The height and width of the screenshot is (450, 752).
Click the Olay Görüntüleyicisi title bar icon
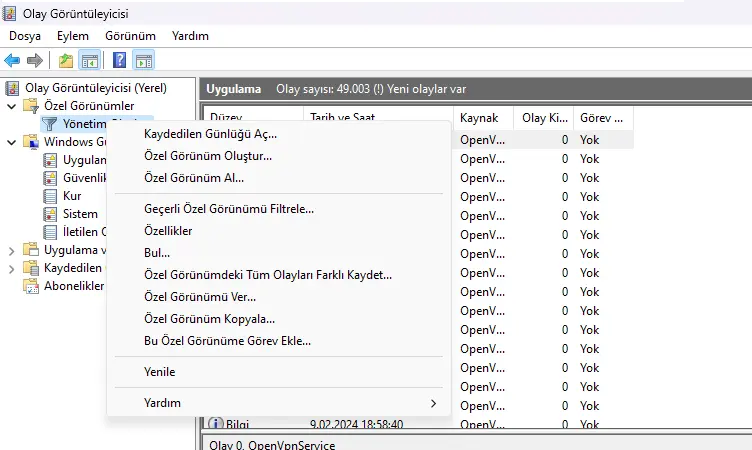click(9, 13)
